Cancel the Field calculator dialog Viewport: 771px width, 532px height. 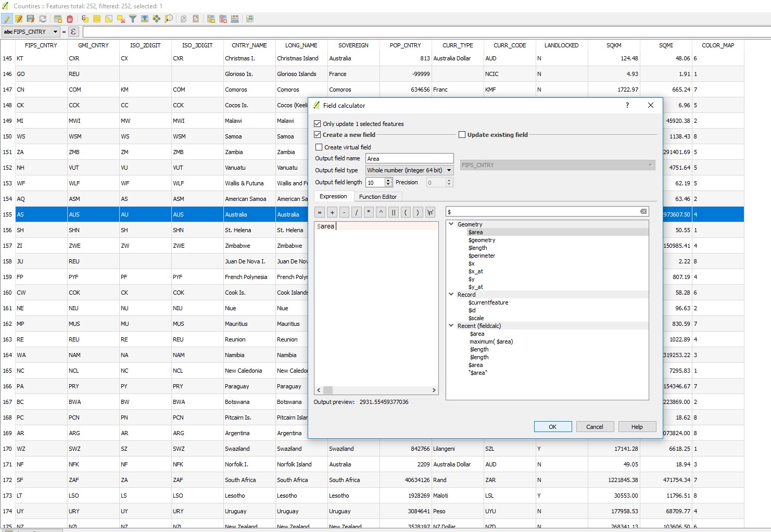(595, 427)
